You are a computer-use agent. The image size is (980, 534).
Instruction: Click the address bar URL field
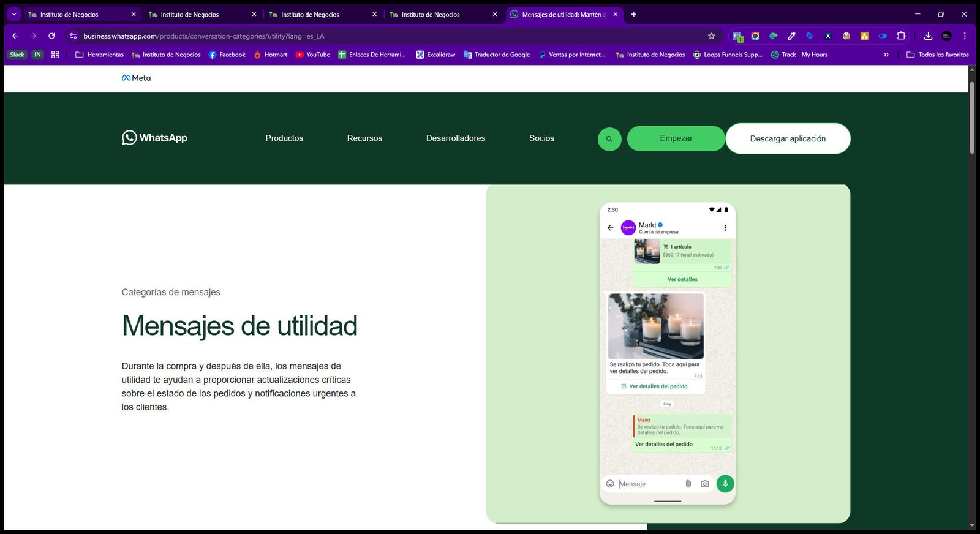tap(392, 36)
